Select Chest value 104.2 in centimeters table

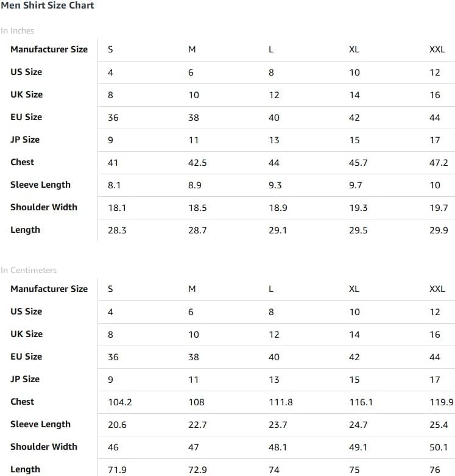click(x=120, y=402)
